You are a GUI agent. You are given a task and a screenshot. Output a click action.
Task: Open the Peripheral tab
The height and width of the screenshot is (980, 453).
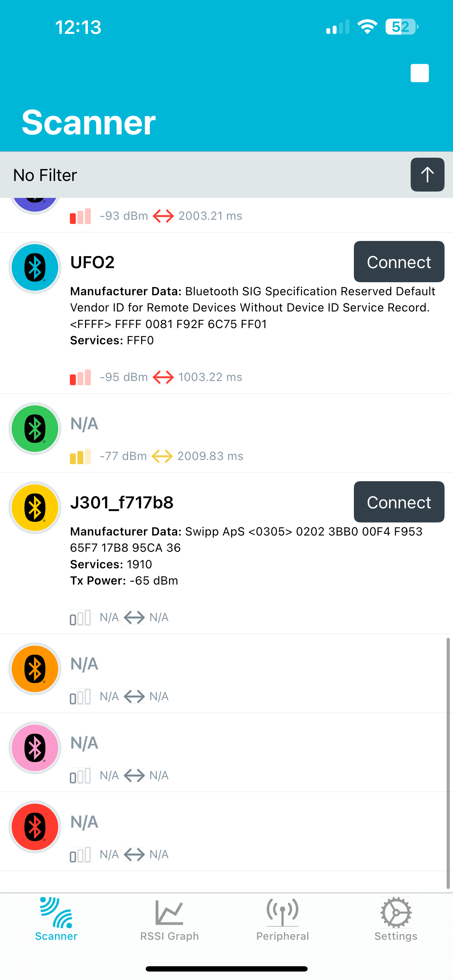pyautogui.click(x=283, y=920)
